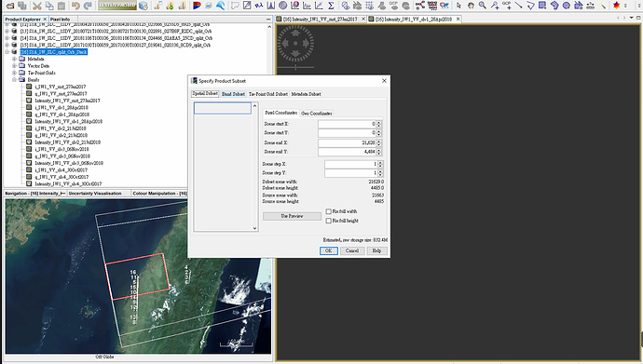This screenshot has width=643, height=364.
Task: Choose the draw line tool icon
Action: [x=519, y=6]
